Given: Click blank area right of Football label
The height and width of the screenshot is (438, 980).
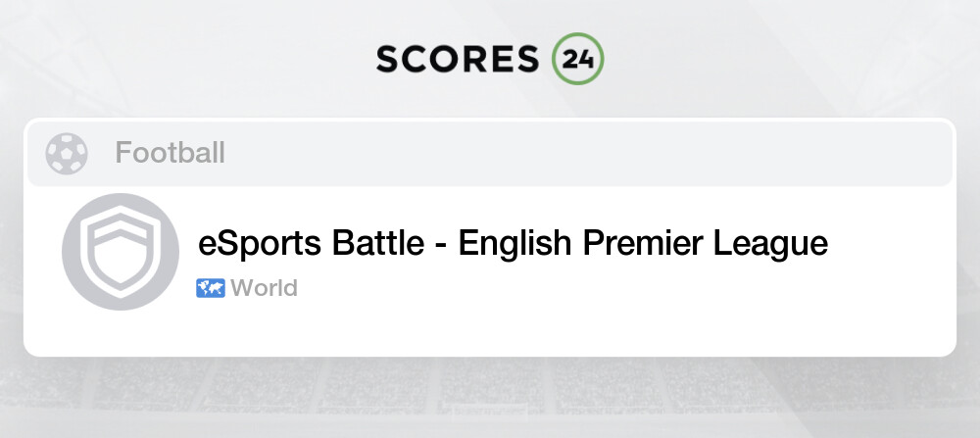Looking at the screenshot, I should [587, 153].
